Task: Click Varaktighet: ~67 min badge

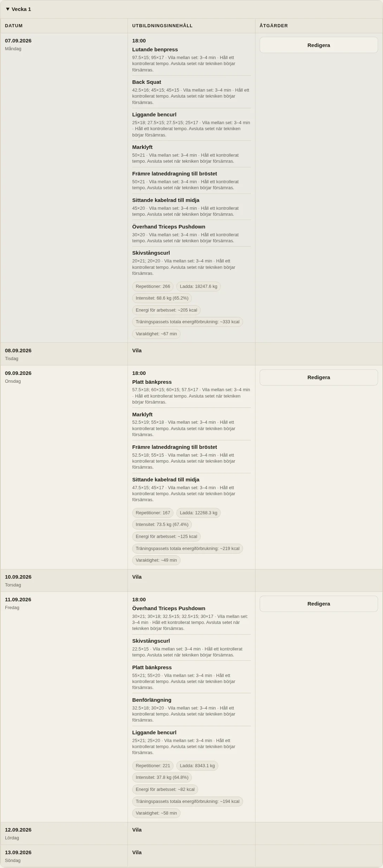Action: pos(156,334)
